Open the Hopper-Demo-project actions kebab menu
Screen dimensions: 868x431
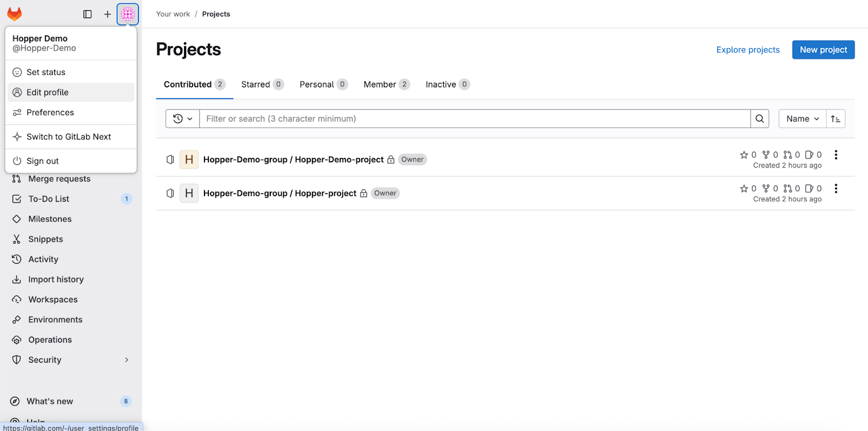[836, 155]
